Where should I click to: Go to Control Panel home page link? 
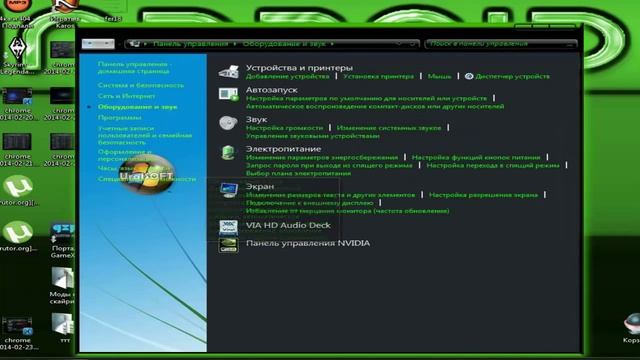(x=134, y=67)
